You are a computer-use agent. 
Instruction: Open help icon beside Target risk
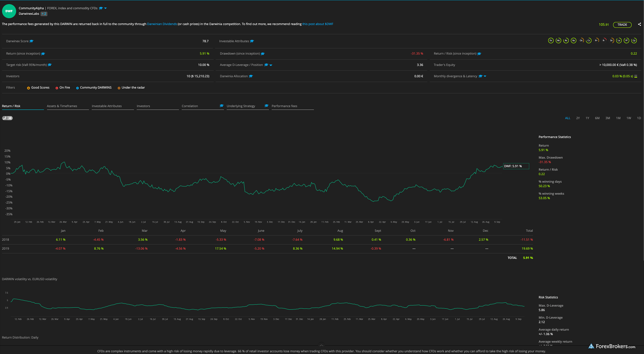(50, 65)
